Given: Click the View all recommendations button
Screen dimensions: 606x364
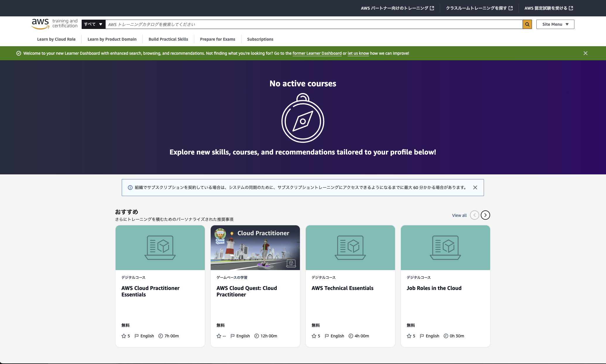Looking at the screenshot, I should (x=459, y=215).
